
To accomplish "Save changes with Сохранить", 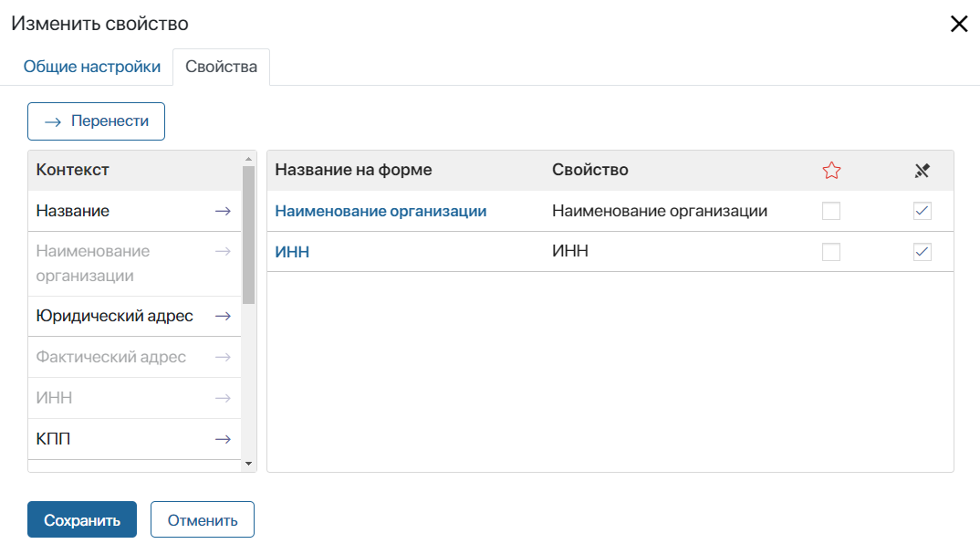I will pyautogui.click(x=82, y=519).
